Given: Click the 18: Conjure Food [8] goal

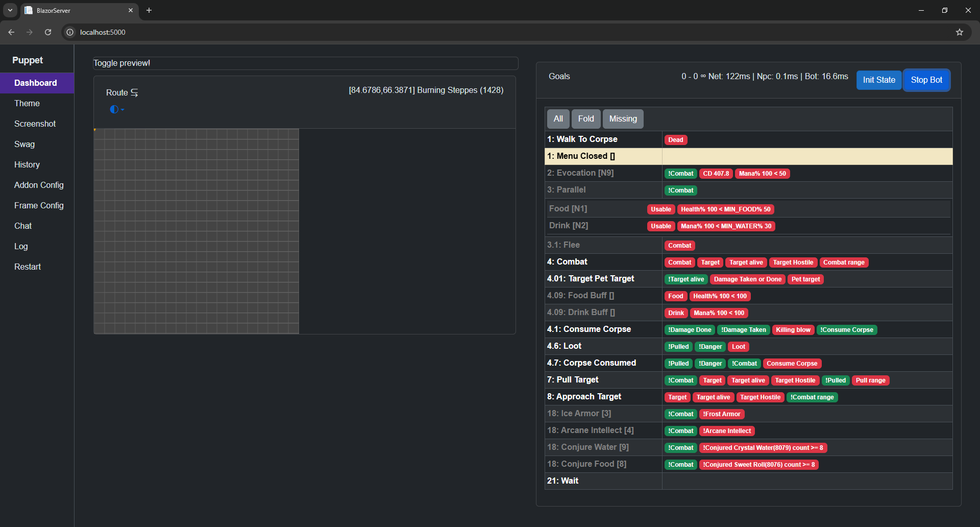Looking at the screenshot, I should pyautogui.click(x=586, y=464).
